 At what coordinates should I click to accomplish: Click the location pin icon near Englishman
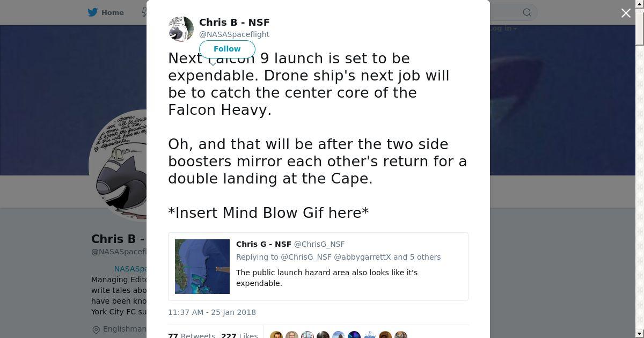pos(96,329)
